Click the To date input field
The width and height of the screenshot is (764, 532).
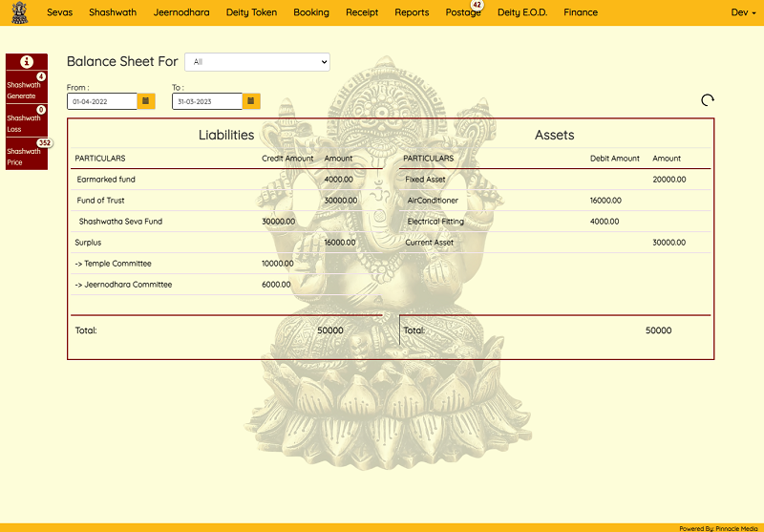coord(206,100)
